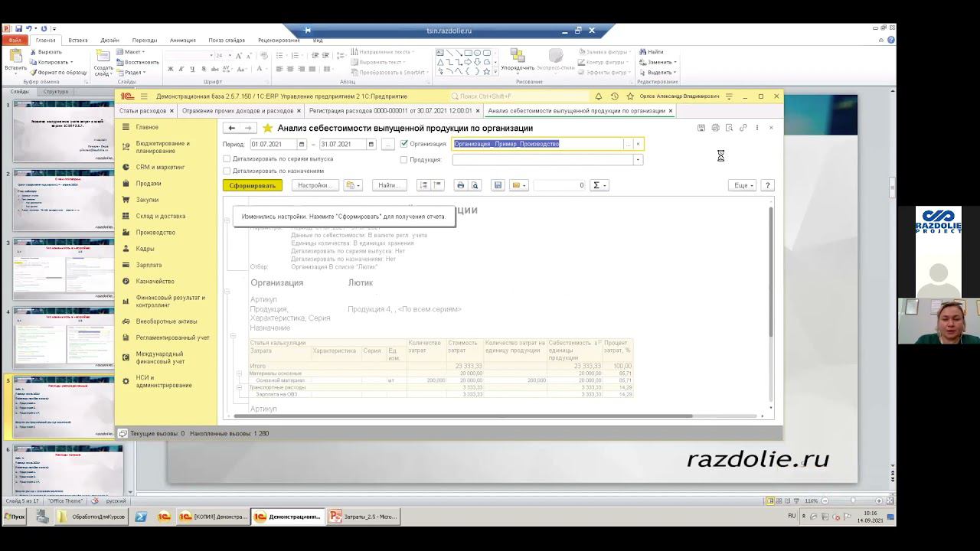Image resolution: width=980 pixels, height=551 pixels.
Task: Click the period selection ellipsis button
Action: [x=388, y=144]
